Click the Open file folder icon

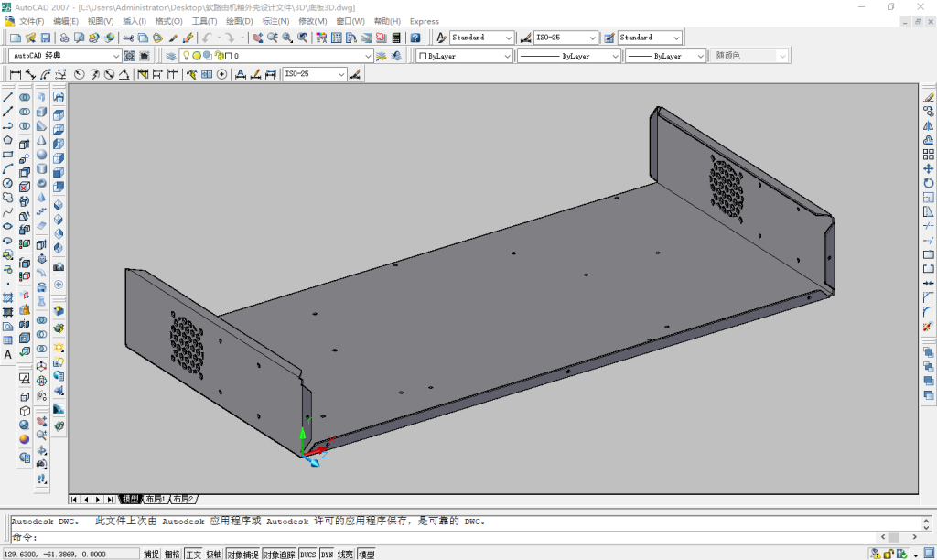click(30, 38)
